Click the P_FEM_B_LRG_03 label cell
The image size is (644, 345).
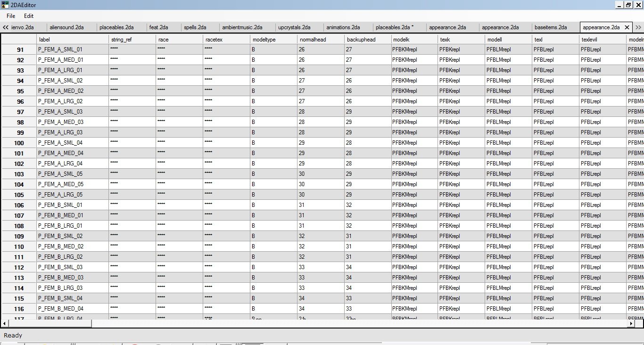73,288
